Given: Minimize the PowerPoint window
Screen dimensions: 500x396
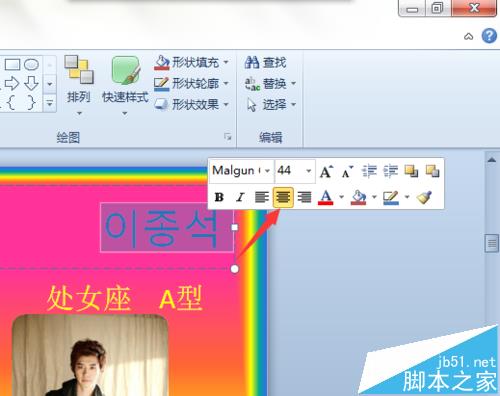Looking at the screenshot, I should [x=412, y=8].
